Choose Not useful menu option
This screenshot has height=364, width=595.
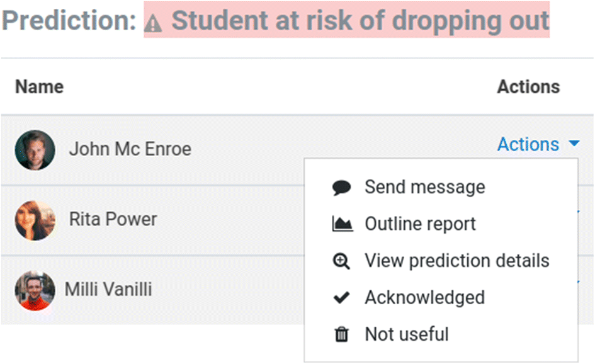[x=406, y=334]
